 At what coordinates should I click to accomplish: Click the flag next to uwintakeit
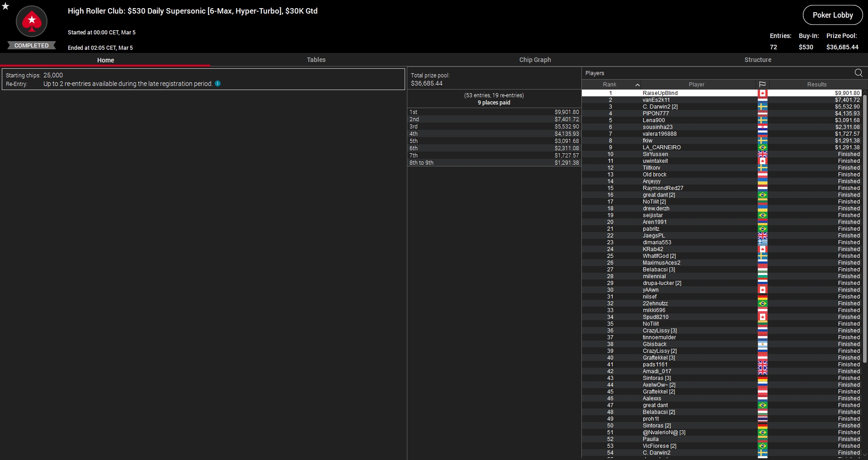coord(763,161)
